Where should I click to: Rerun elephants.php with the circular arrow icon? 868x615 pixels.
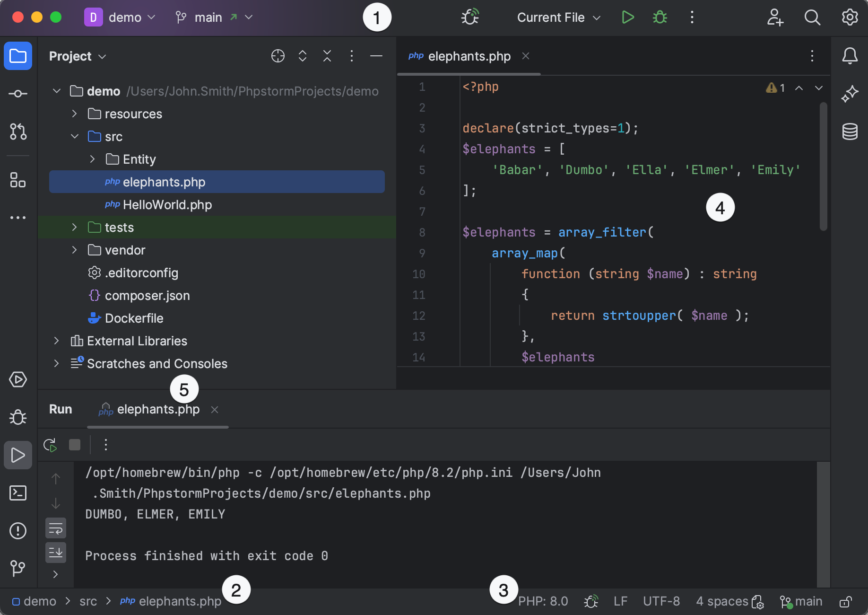click(x=50, y=445)
